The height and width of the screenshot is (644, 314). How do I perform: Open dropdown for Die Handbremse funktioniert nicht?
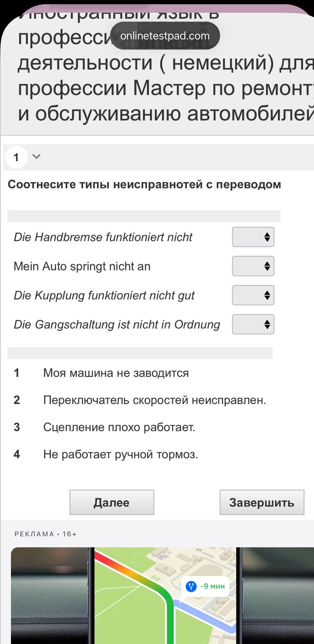253,237
